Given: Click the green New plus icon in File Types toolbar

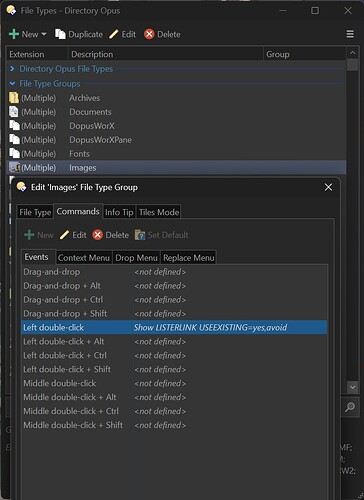Looking at the screenshot, I should point(14,34).
